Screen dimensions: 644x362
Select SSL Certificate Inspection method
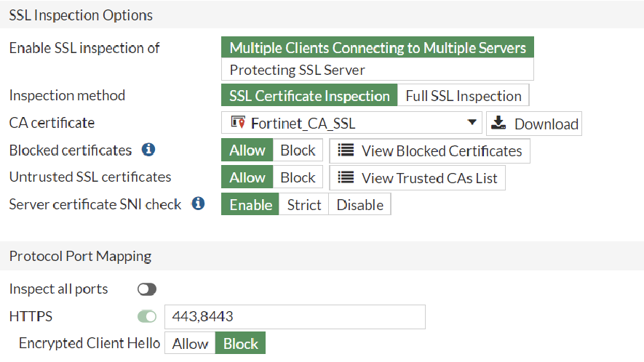point(309,96)
